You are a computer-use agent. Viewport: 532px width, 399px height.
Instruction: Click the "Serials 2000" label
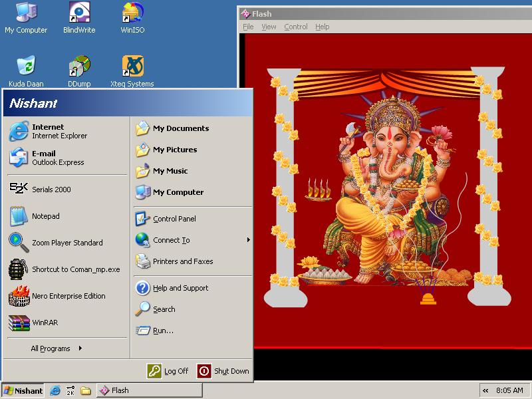coord(51,190)
